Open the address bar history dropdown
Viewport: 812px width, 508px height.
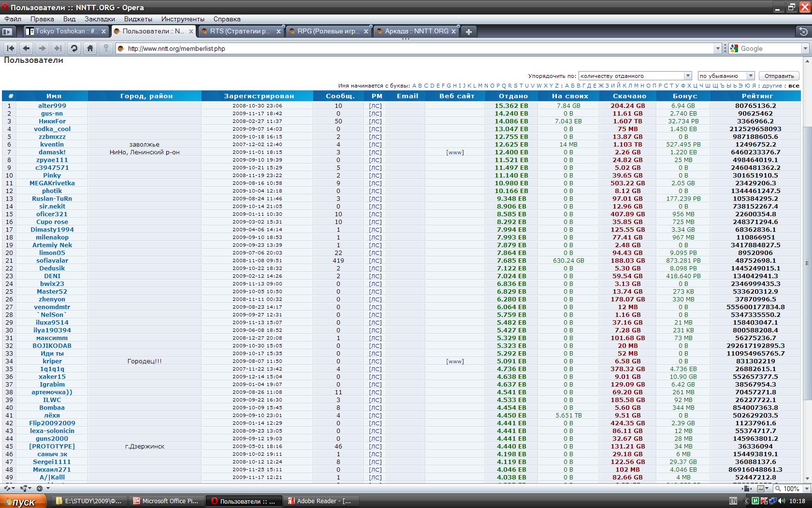click(718, 48)
